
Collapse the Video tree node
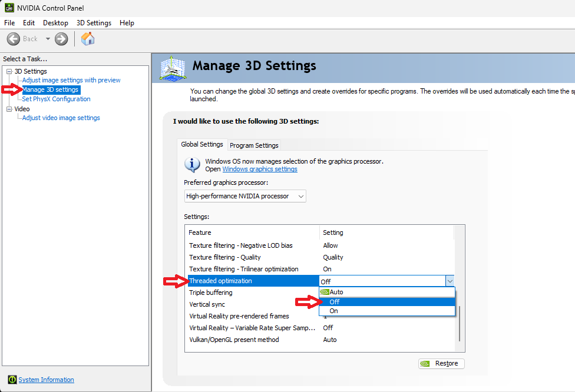coord(9,109)
